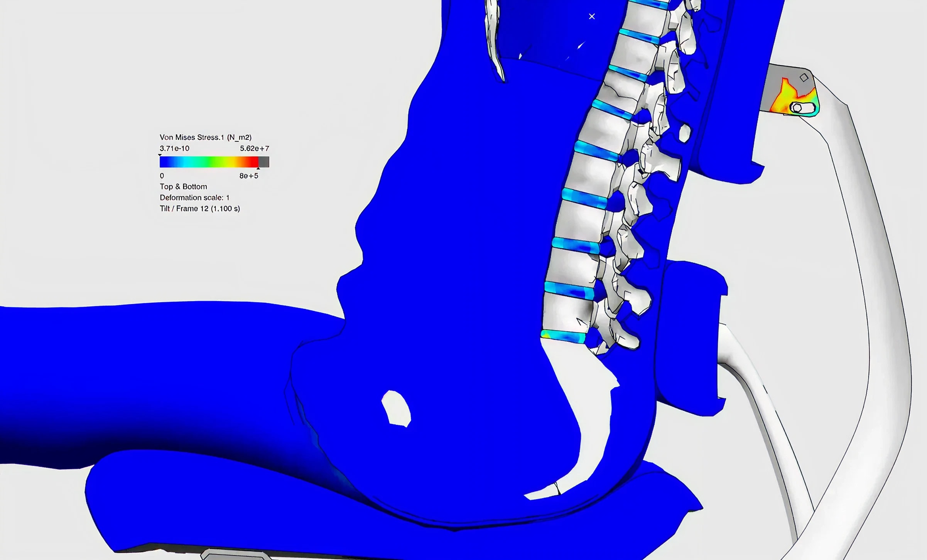
Task: Click the 8e+5 upper threshold value
Action: point(249,176)
